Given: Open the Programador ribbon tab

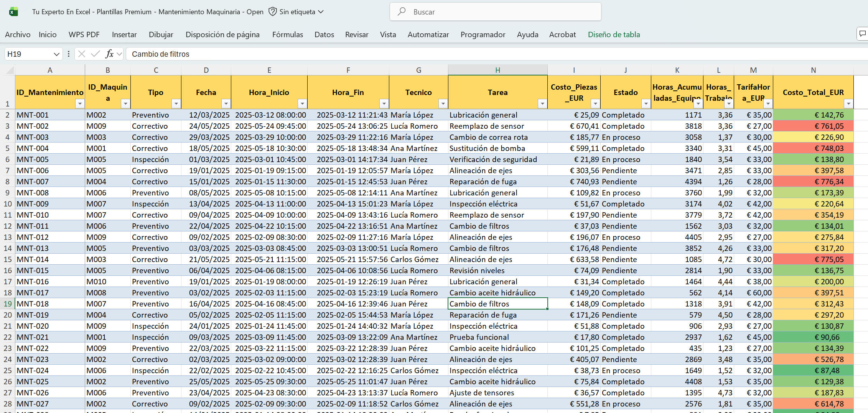Looking at the screenshot, I should click(x=483, y=34).
